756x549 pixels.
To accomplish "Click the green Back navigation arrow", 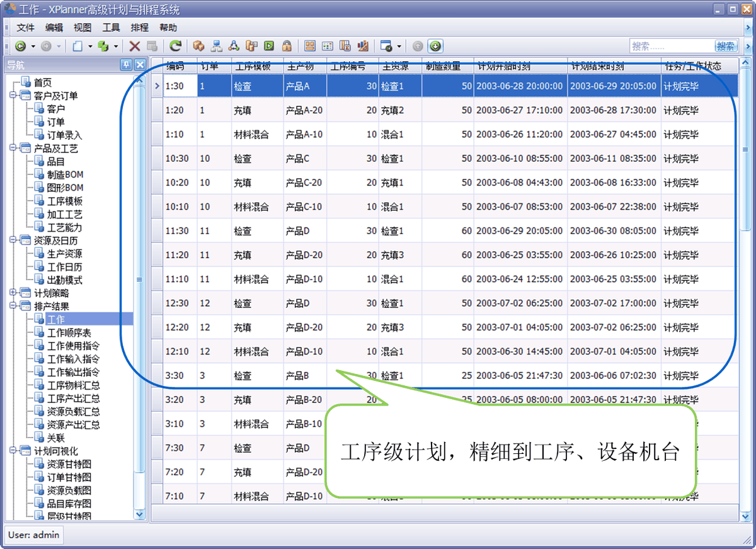I will [20, 46].
